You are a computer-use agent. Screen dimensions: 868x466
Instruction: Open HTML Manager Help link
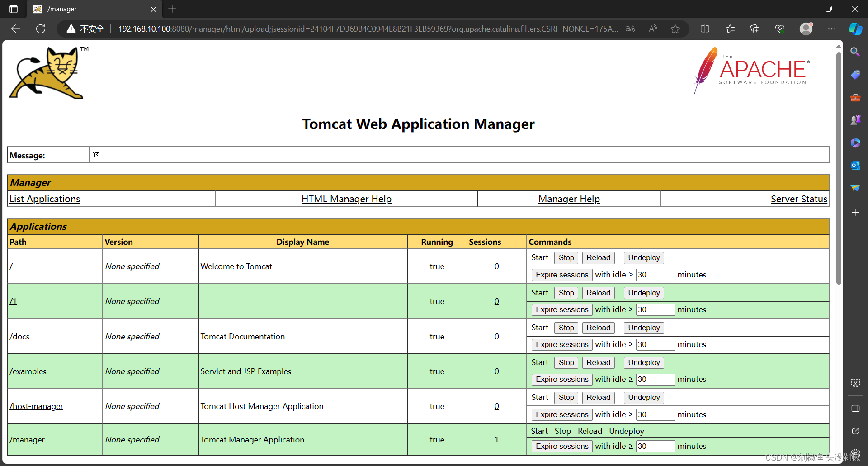346,199
